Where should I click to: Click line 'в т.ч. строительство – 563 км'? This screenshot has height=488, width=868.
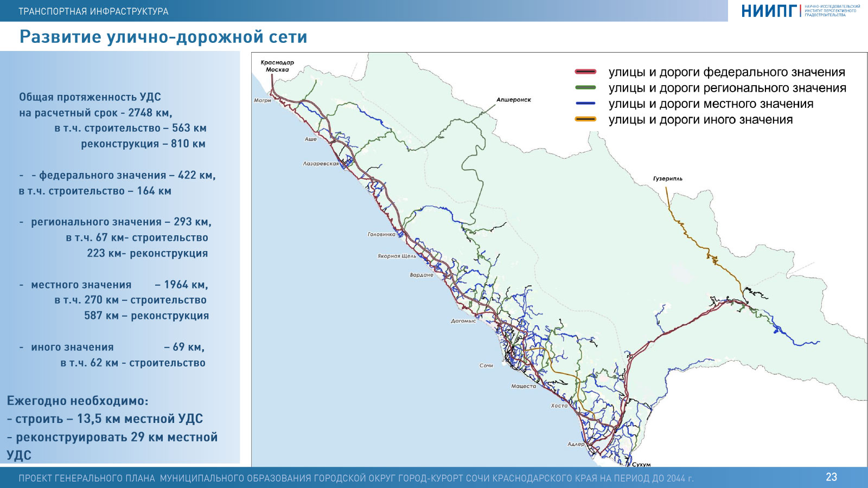(130, 128)
